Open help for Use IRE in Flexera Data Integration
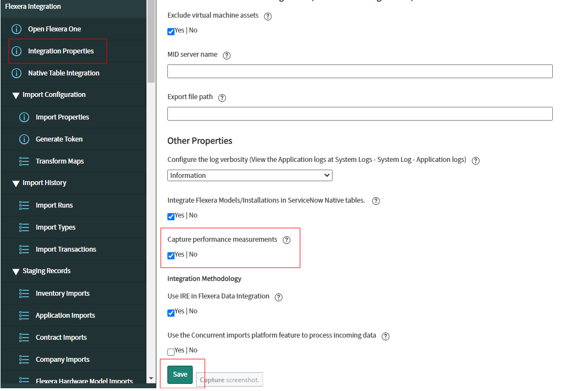 [x=279, y=296]
